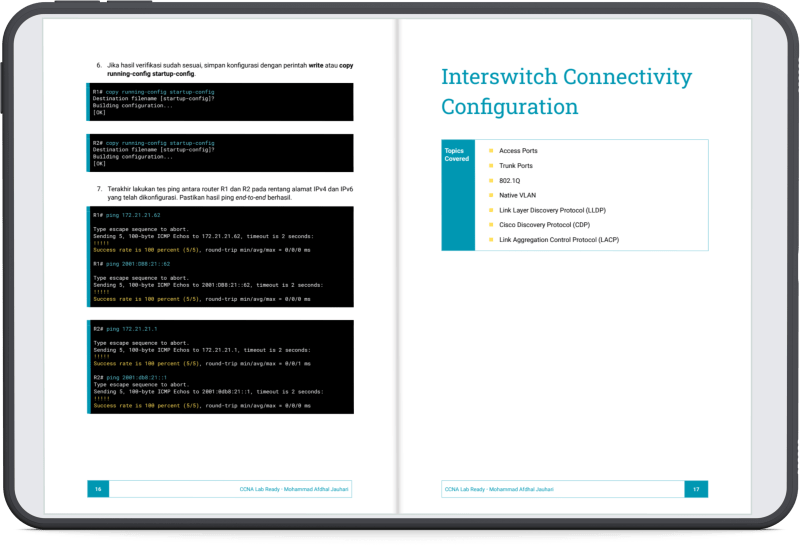Click the R2# ping 172.21.21.1 command line

[127, 329]
